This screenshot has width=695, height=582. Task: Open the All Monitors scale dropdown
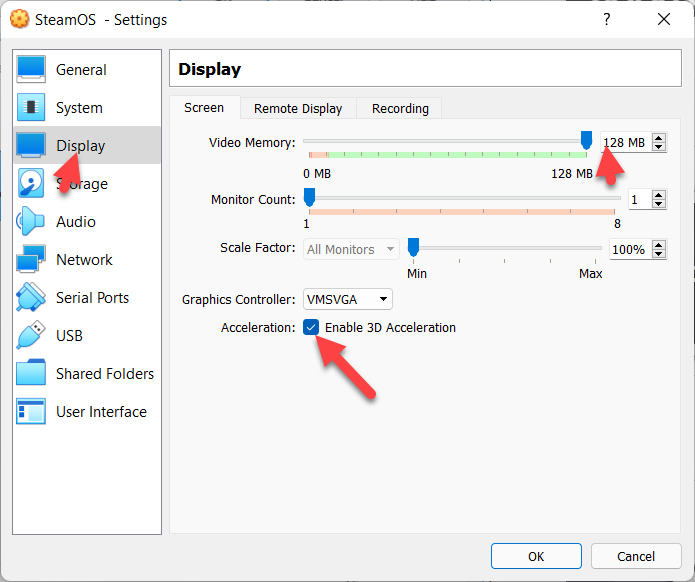[x=351, y=250]
